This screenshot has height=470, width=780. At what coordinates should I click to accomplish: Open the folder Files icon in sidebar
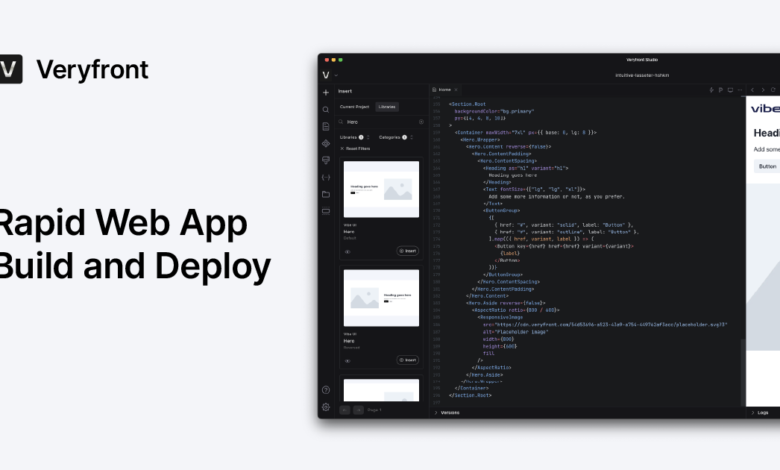[326, 194]
